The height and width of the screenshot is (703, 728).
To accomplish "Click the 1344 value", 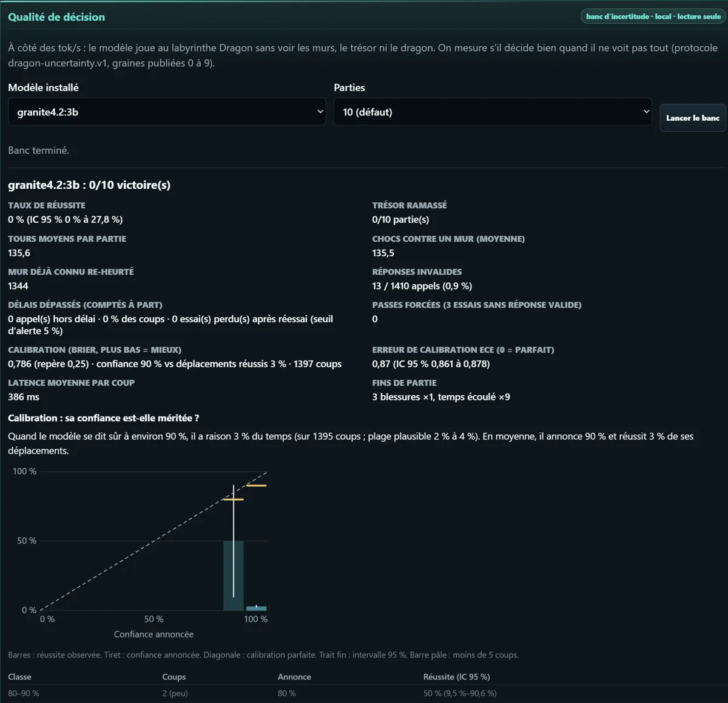I will click(18, 286).
